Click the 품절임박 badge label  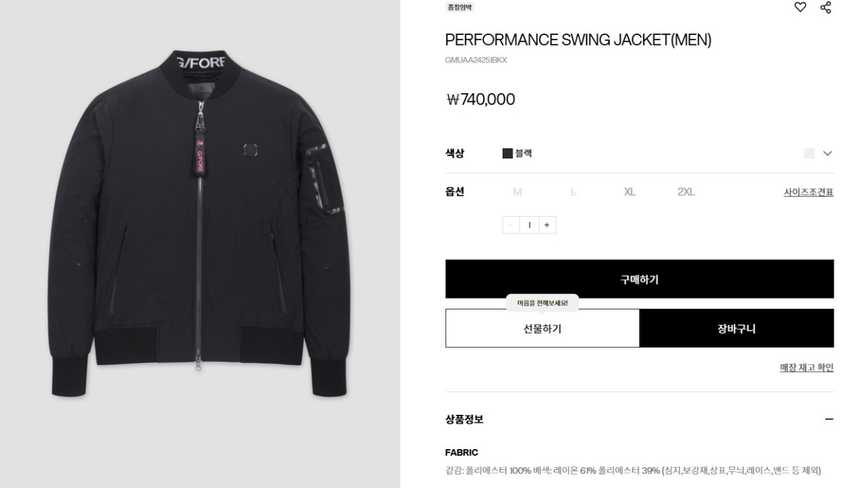point(460,7)
